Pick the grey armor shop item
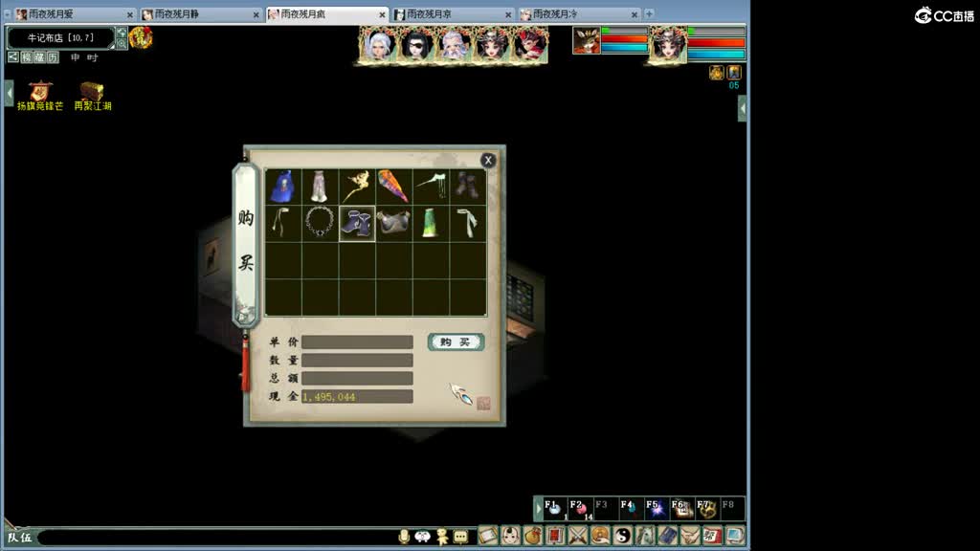 (393, 223)
